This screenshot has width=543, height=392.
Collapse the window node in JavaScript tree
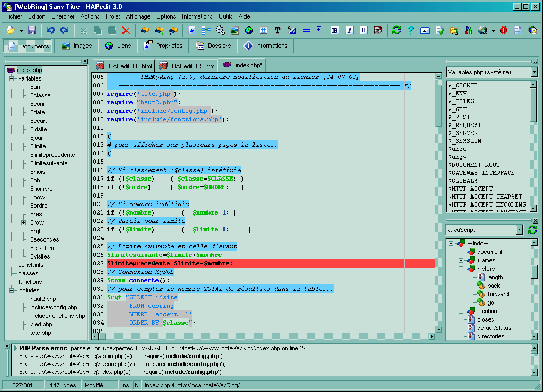451,243
